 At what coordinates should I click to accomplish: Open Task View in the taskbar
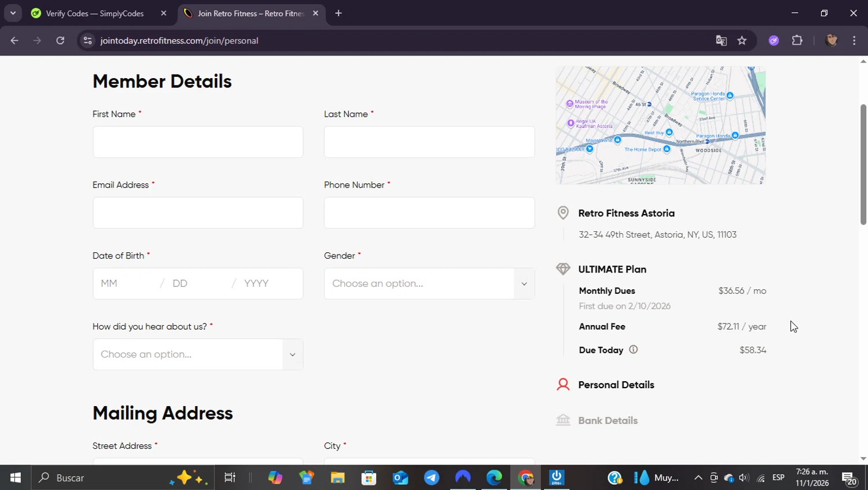tap(230, 478)
